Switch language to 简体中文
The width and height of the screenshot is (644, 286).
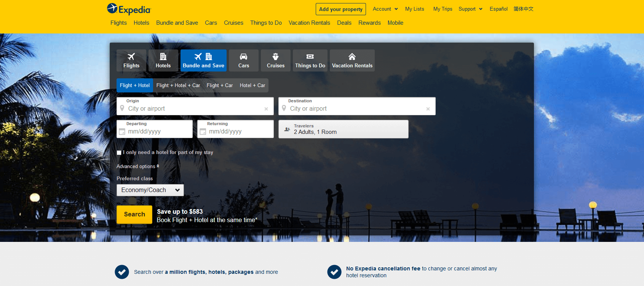523,9
